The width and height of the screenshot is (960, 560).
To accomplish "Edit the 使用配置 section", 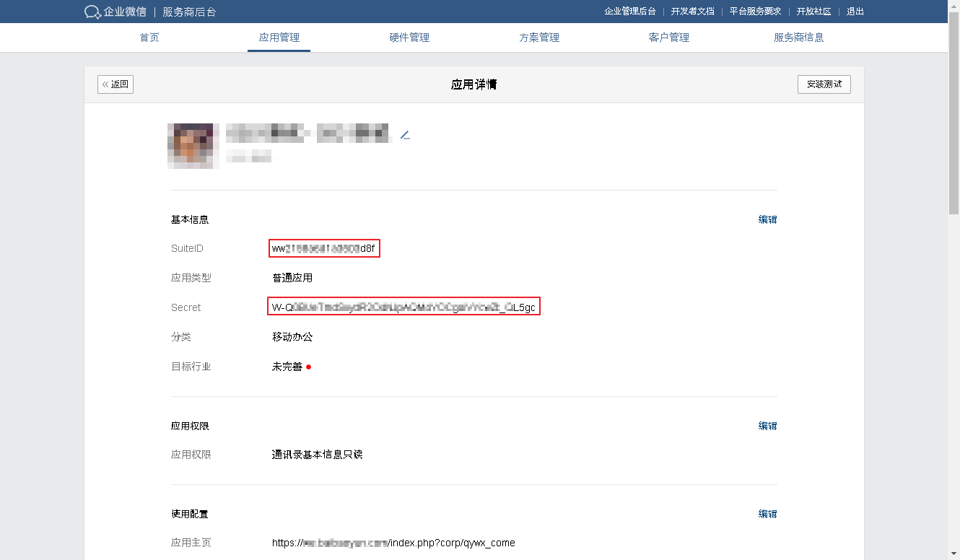I will [x=767, y=514].
